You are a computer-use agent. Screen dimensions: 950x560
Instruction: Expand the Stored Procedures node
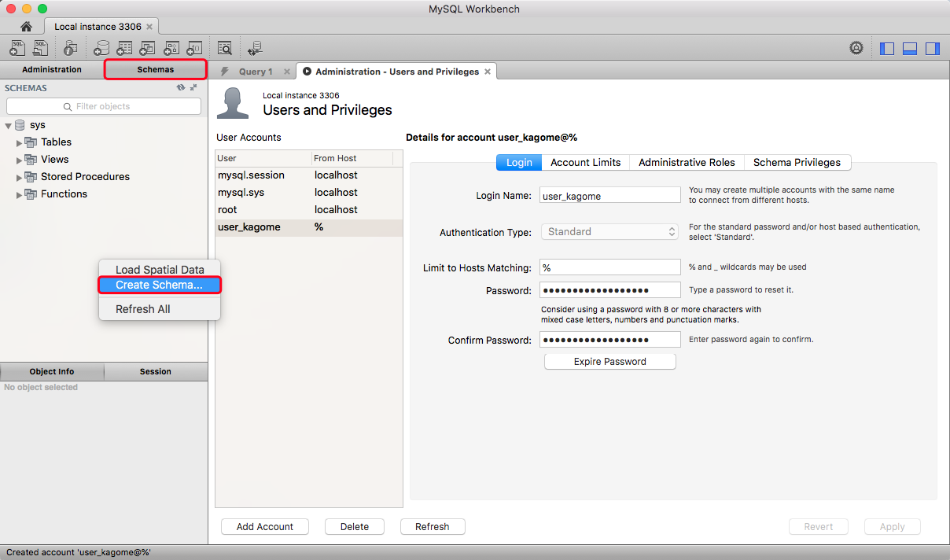(x=20, y=178)
